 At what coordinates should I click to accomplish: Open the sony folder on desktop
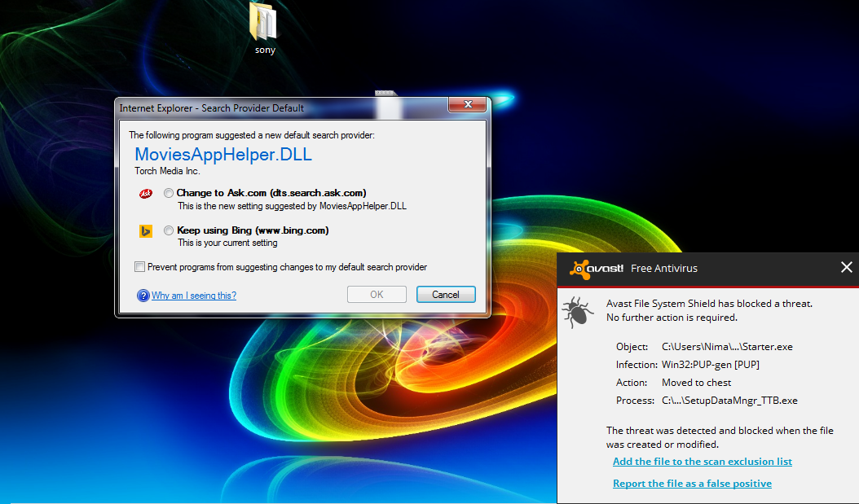click(265, 28)
